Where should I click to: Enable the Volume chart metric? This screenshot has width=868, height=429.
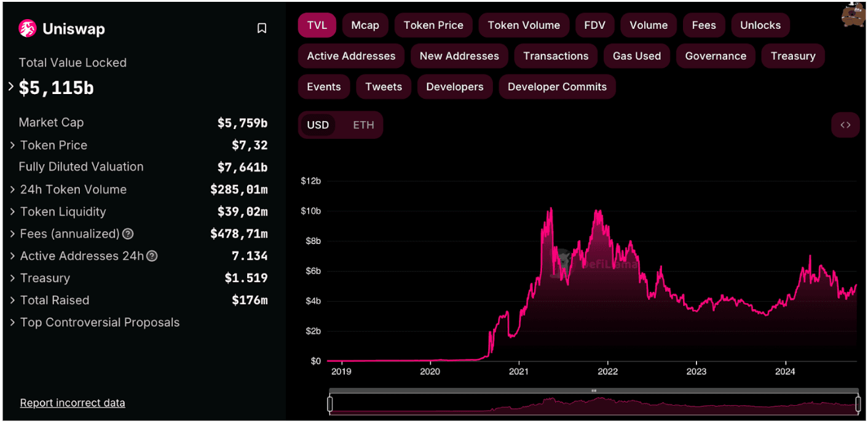point(649,25)
